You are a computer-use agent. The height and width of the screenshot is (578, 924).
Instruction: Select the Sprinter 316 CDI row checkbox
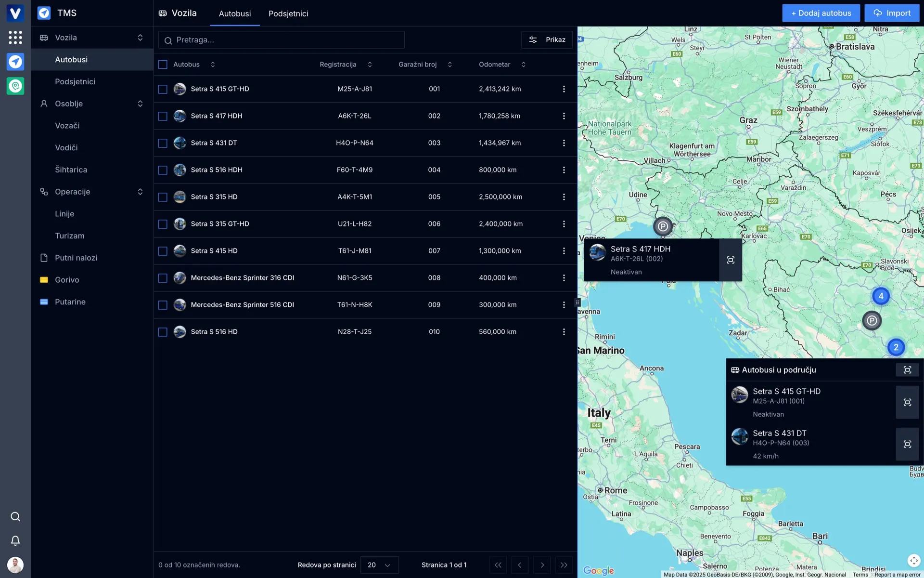(163, 278)
